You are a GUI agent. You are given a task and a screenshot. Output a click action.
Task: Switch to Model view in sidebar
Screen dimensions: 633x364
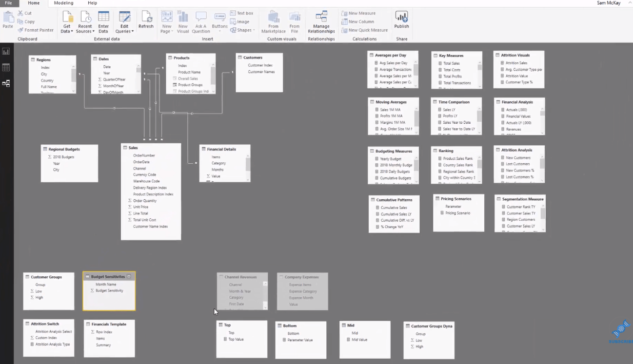point(6,83)
